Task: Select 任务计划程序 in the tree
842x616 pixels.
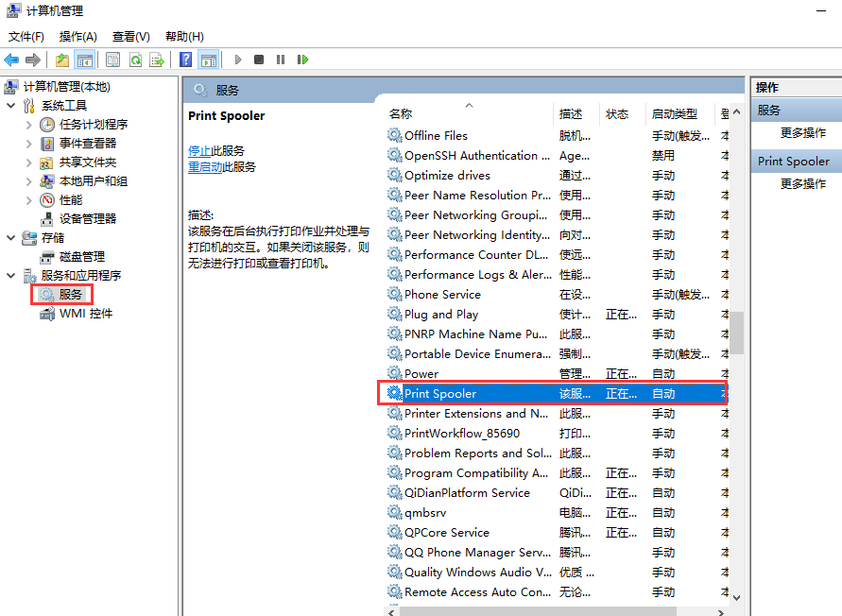Action: click(93, 125)
